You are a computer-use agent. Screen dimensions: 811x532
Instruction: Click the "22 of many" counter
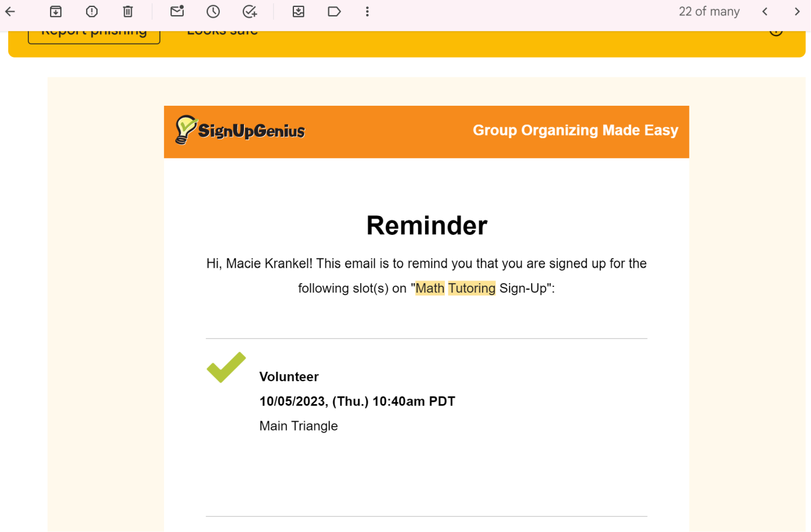[709, 11]
